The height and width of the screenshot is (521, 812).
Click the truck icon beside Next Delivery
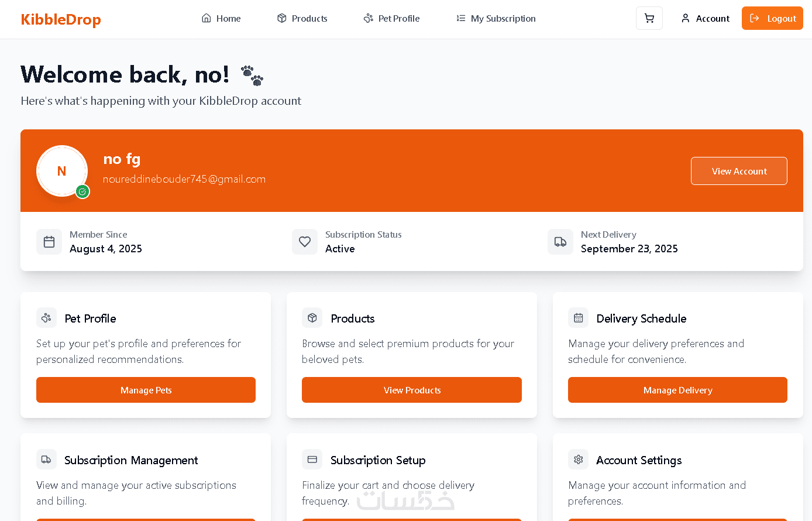tap(560, 242)
